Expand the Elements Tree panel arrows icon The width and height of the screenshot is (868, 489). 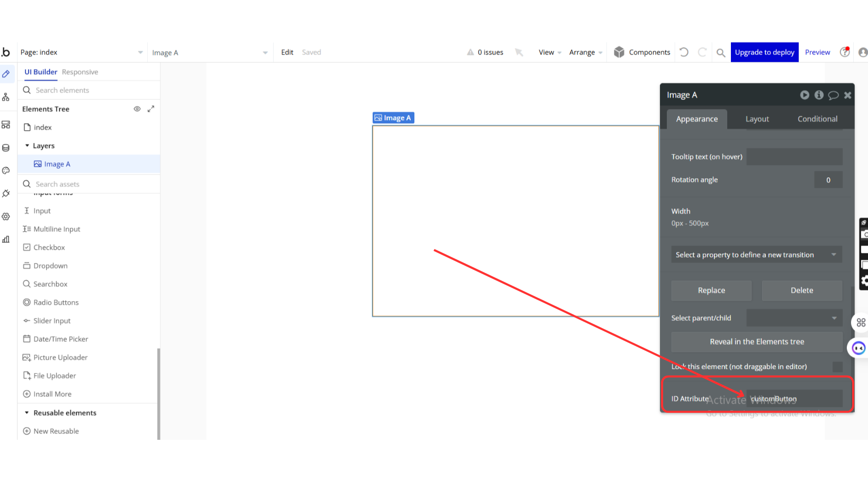[151, 108]
